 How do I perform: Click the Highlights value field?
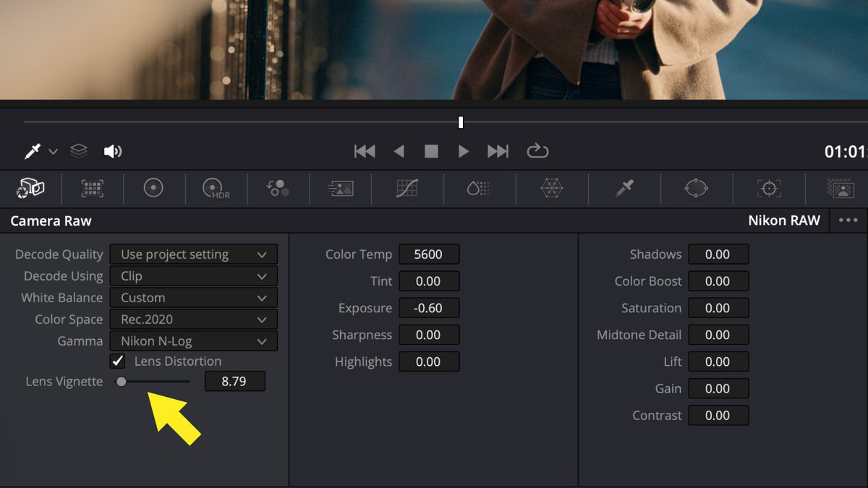(x=429, y=361)
